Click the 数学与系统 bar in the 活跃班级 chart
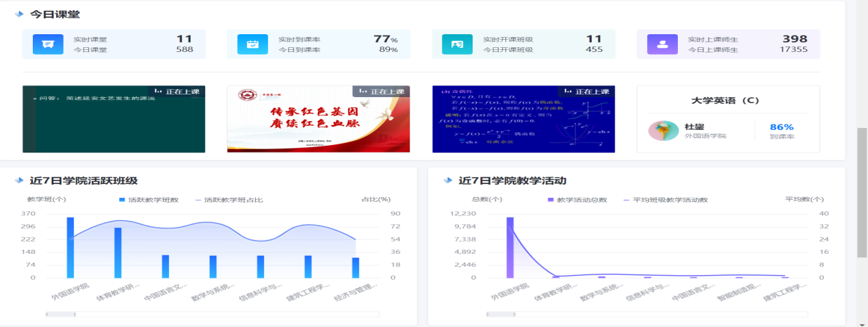868x327 pixels. tap(213, 267)
